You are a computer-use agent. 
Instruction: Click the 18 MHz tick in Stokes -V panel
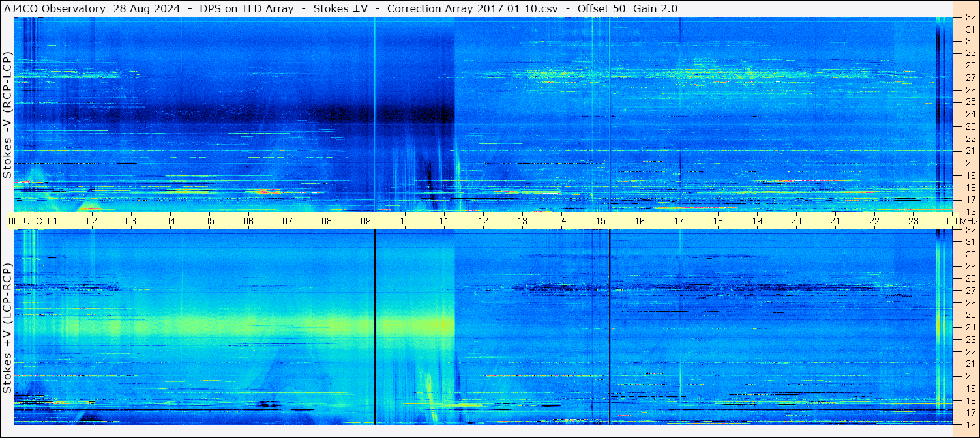(970, 188)
